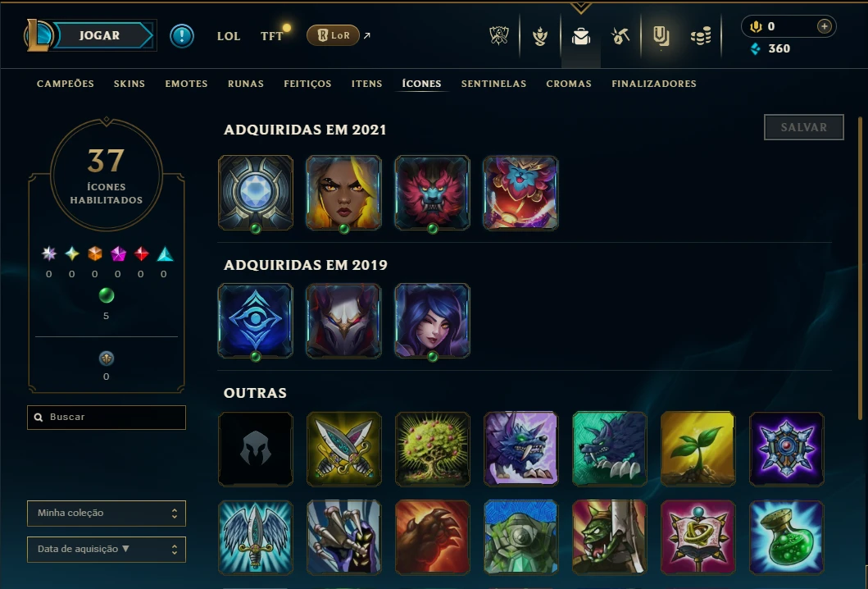The width and height of the screenshot is (868, 589).
Task: Open the Profile laurel icon
Action: (x=539, y=37)
